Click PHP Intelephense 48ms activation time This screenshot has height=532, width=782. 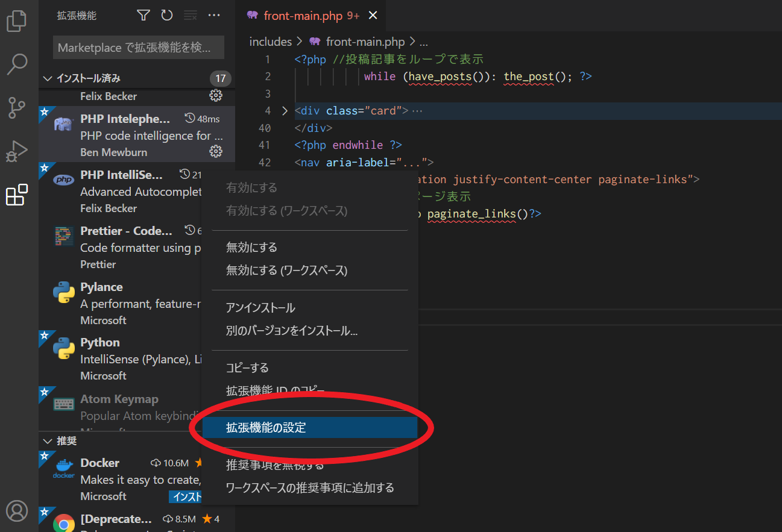tap(202, 119)
